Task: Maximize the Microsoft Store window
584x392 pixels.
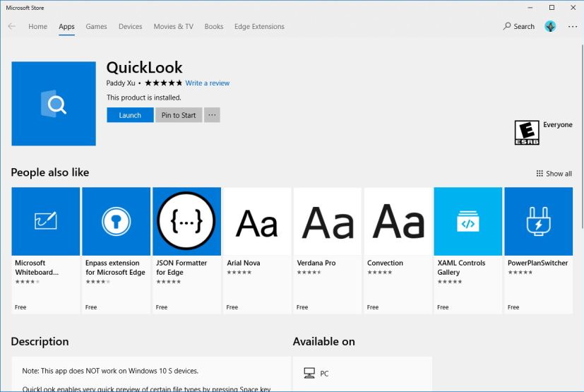Action: (552, 8)
